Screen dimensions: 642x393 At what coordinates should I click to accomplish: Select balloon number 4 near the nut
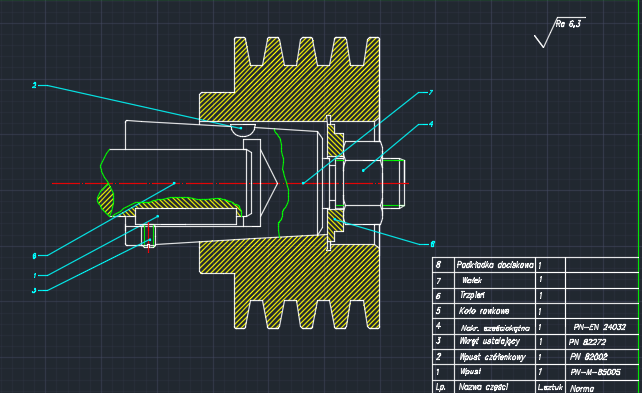431,124
